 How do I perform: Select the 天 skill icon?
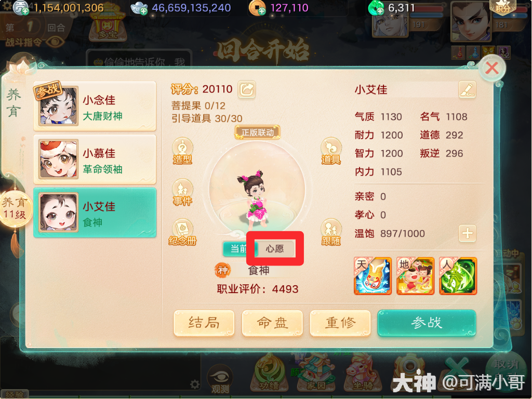pyautogui.click(x=373, y=276)
